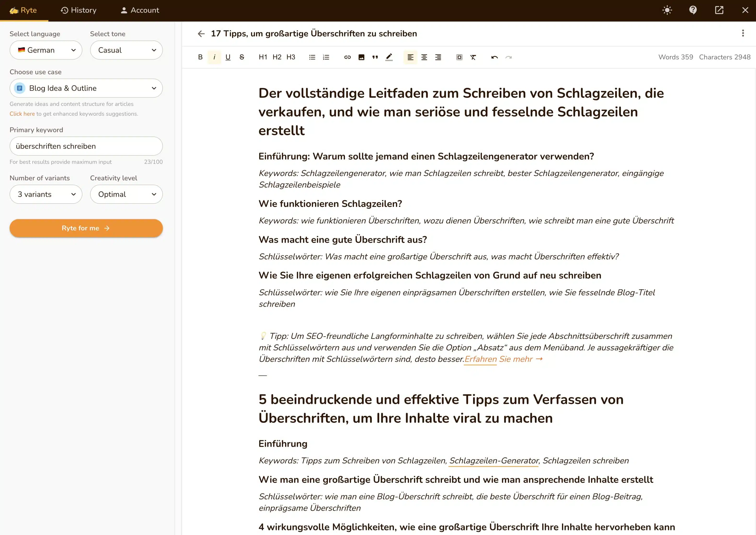Screen dimensions: 756x535
Task: Center align the text
Action: click(x=424, y=57)
